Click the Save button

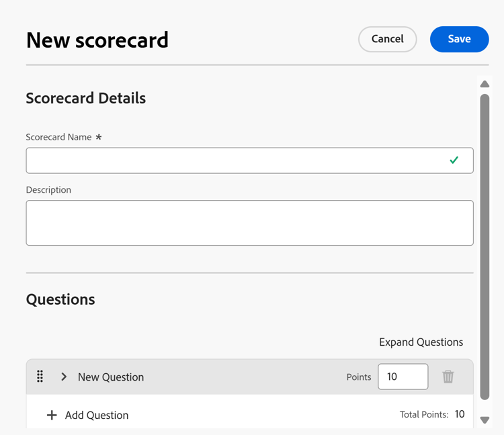[459, 39]
